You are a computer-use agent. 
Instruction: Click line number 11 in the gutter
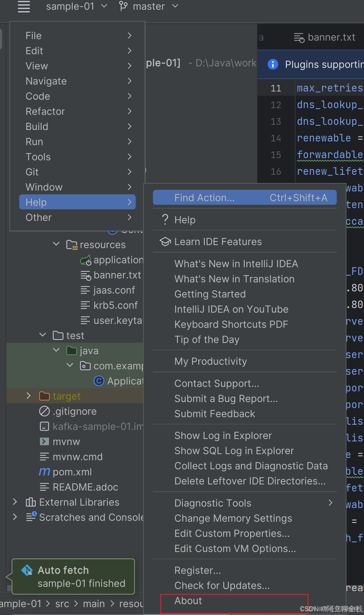click(276, 88)
